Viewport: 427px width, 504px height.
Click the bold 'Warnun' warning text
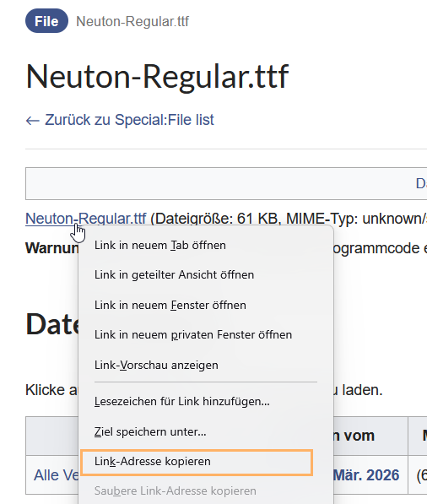click(x=51, y=248)
